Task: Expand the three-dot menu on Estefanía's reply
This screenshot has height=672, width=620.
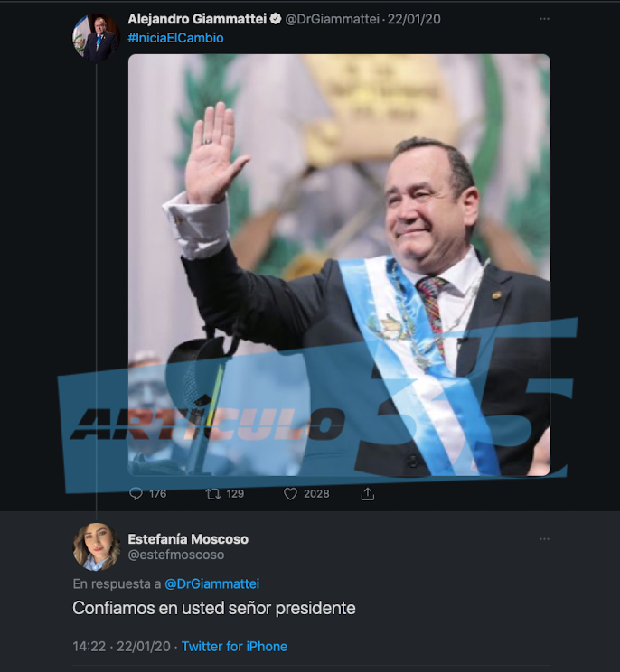Action: click(545, 538)
